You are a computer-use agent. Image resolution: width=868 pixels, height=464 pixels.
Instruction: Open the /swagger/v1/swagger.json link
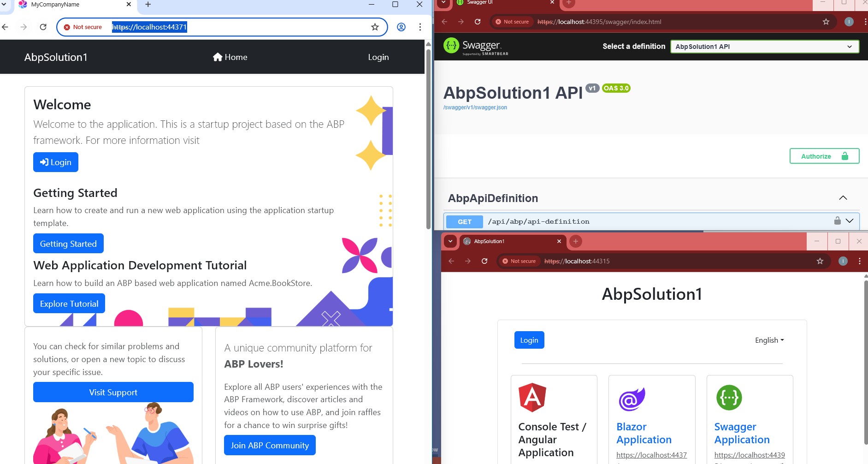click(x=475, y=107)
